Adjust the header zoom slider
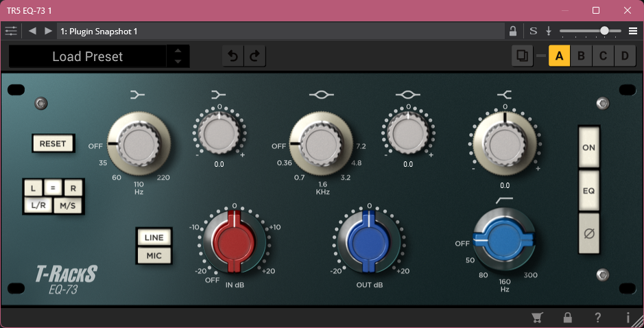Viewport: 644px width, 328px height. 591,31
